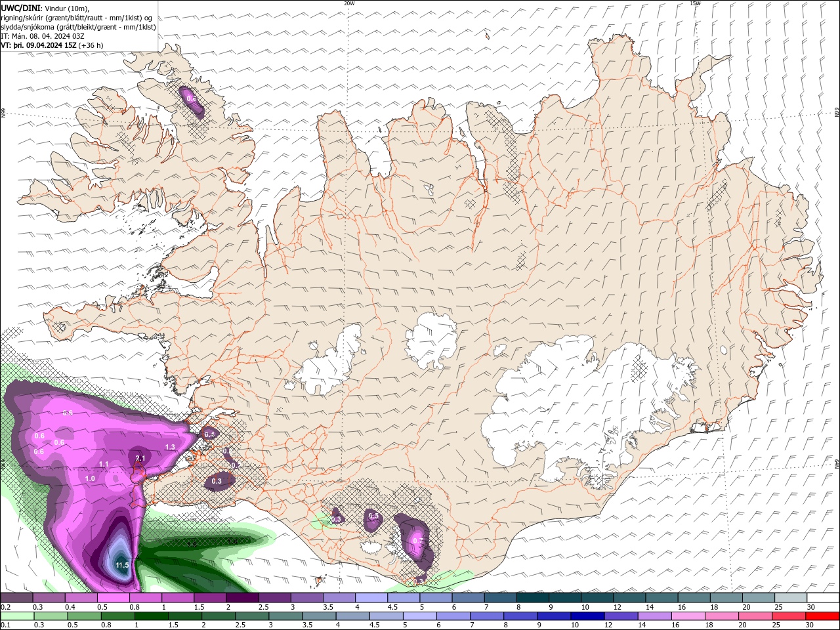Image resolution: width=840 pixels, height=630 pixels.
Task: Click the UWC/DINI title text
Action: [19, 8]
